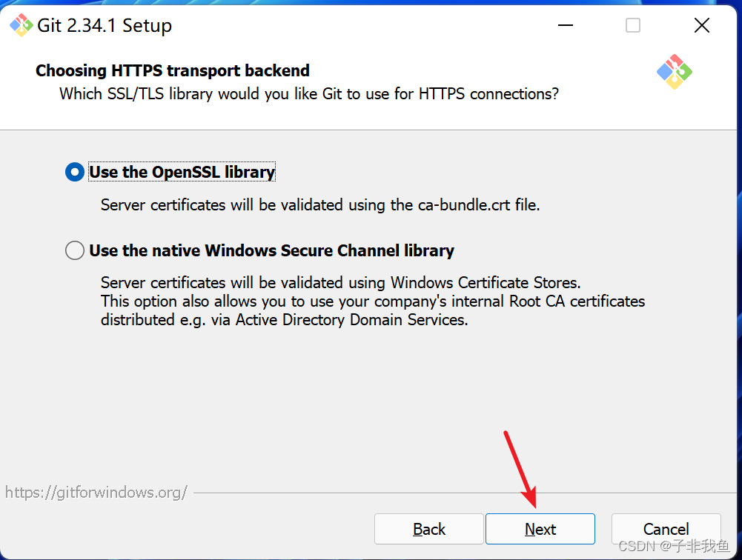742x560 pixels.
Task: Go to the Next setup page
Action: coord(540,529)
